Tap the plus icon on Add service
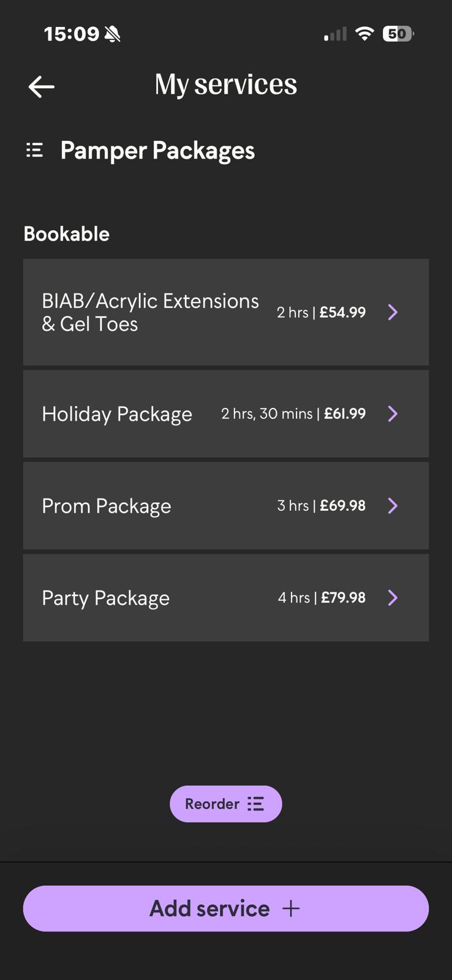452x980 pixels. 291,908
